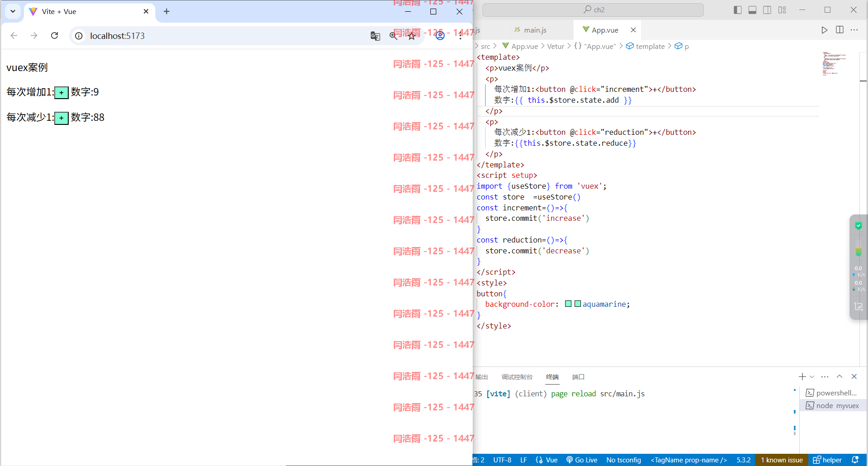Click the localhost:5173 address field
Screen dimensions: 868x466
pos(117,36)
